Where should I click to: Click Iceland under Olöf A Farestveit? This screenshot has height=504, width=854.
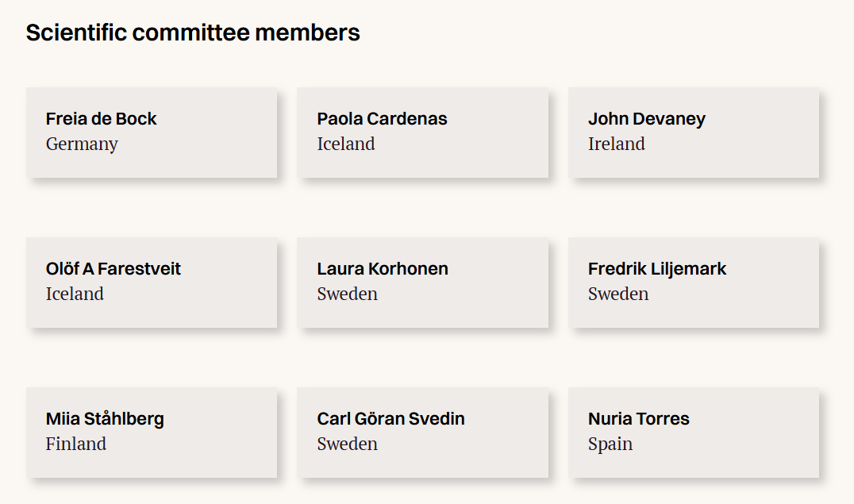coord(75,294)
